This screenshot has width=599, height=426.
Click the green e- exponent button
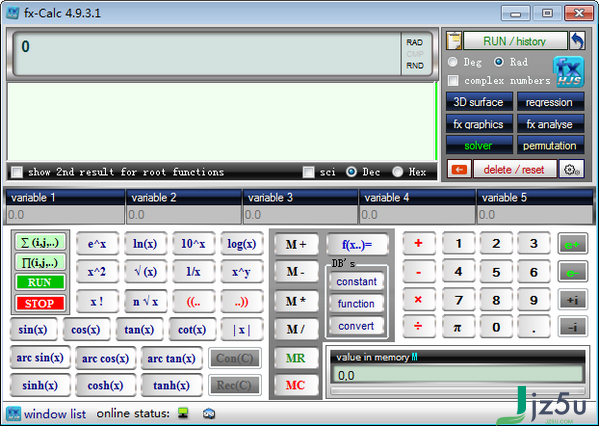click(572, 272)
